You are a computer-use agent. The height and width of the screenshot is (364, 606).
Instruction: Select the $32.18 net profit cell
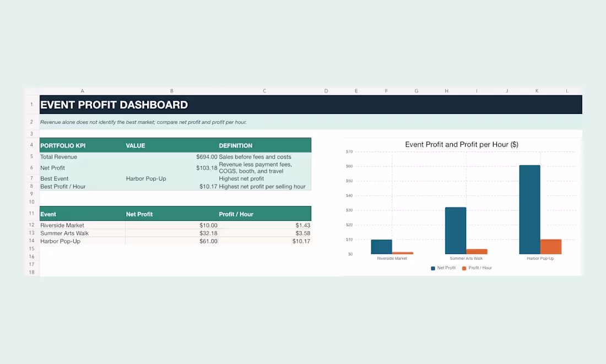click(x=171, y=233)
